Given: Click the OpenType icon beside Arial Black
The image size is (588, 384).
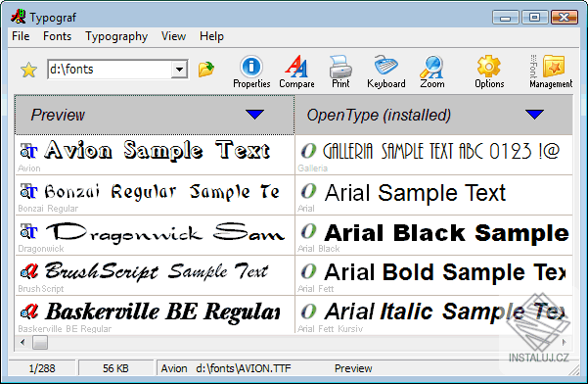Looking at the screenshot, I should click(x=308, y=231).
